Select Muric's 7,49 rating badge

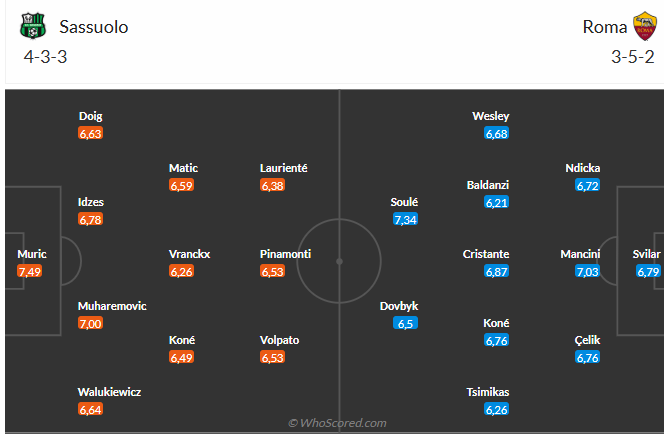pos(31,271)
